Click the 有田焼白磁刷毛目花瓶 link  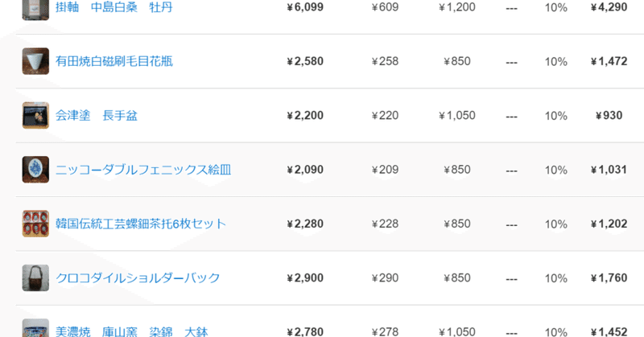pos(114,61)
